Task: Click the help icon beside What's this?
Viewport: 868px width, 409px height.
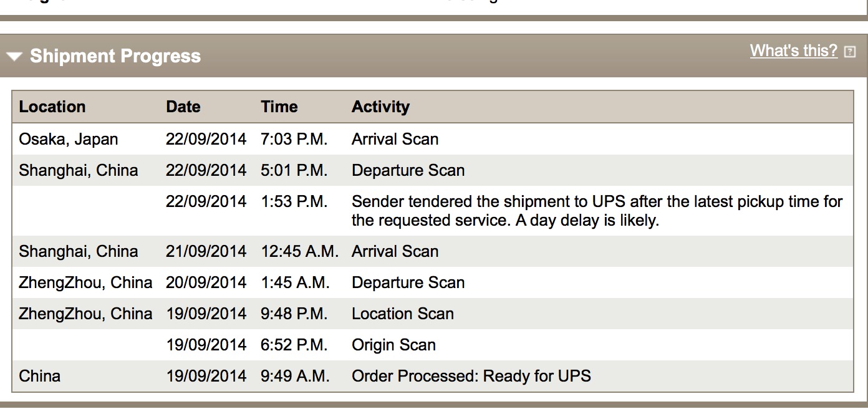Action: coord(850,52)
